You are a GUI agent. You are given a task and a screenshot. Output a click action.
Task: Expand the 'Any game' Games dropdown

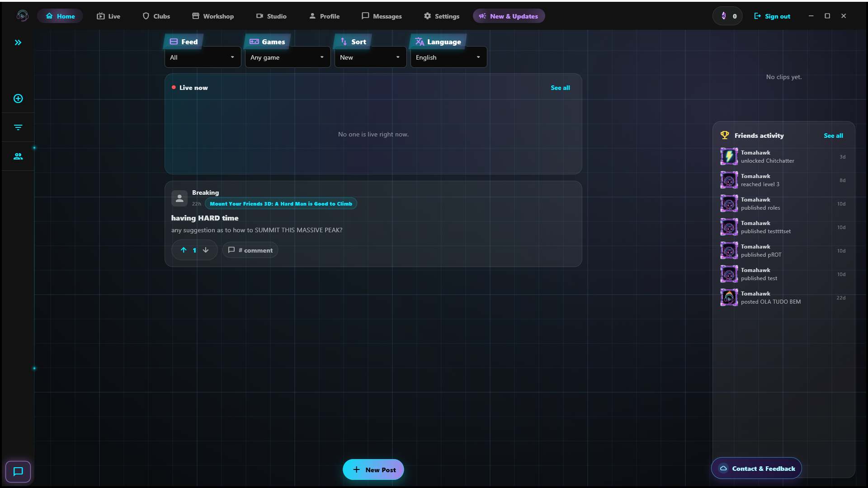pyautogui.click(x=287, y=57)
